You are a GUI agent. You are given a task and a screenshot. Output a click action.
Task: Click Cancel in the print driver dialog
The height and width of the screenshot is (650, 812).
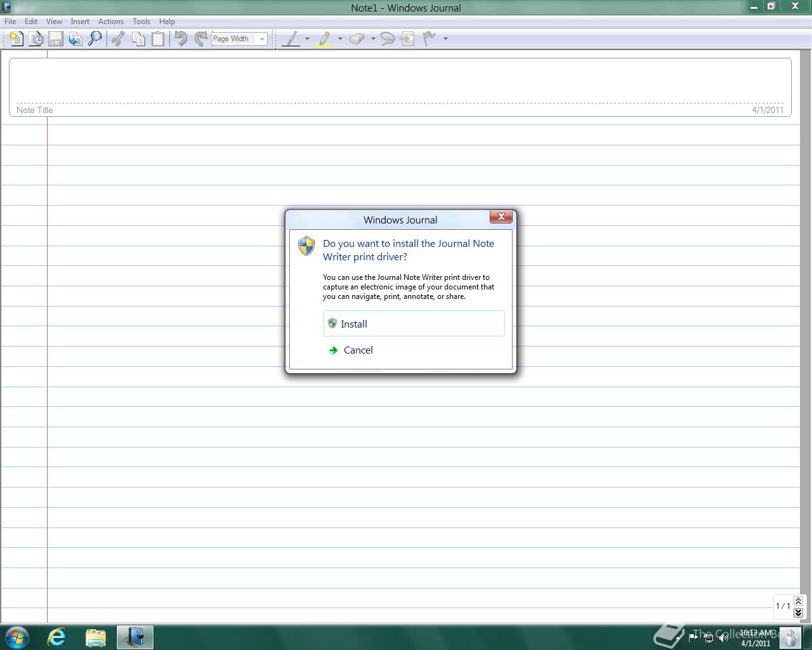click(414, 350)
